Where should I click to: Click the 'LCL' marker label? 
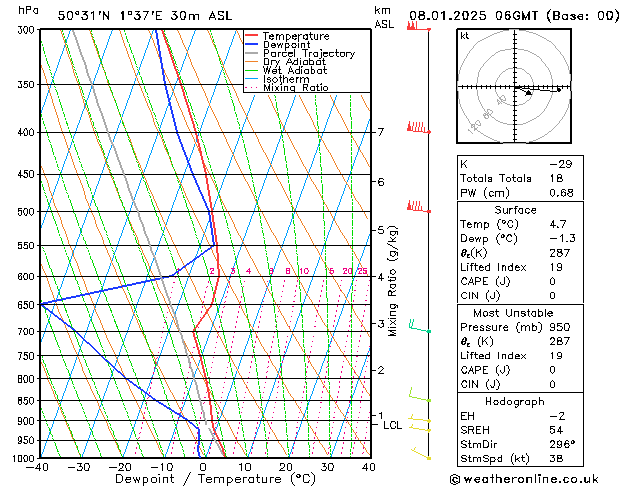point(392,425)
